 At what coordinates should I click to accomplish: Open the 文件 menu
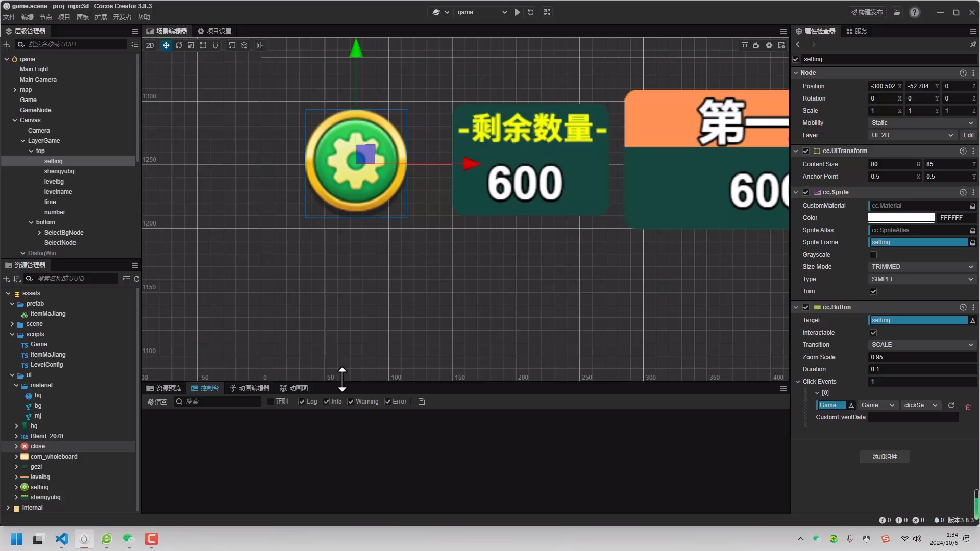pos(8,17)
